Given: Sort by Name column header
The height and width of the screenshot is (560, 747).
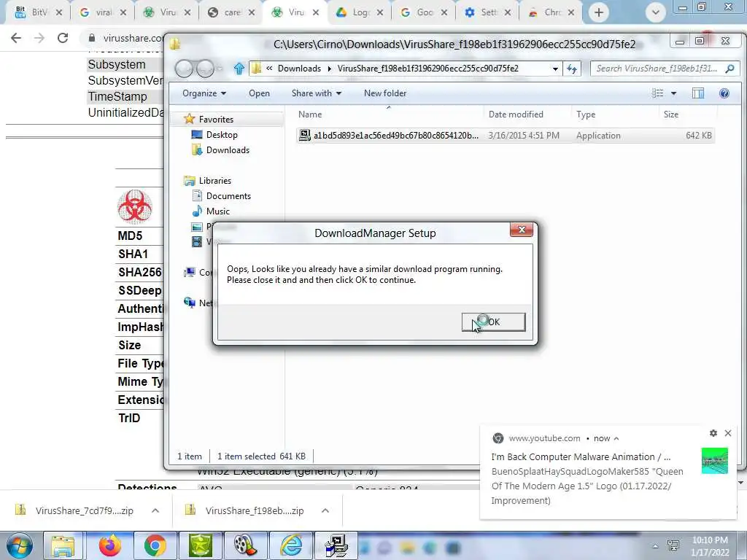Looking at the screenshot, I should coord(310,114).
